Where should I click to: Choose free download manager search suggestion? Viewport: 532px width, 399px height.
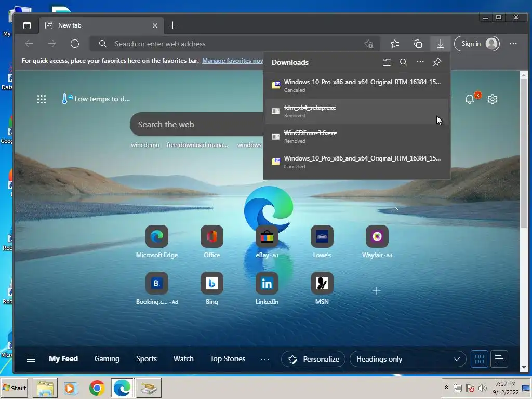[197, 145]
